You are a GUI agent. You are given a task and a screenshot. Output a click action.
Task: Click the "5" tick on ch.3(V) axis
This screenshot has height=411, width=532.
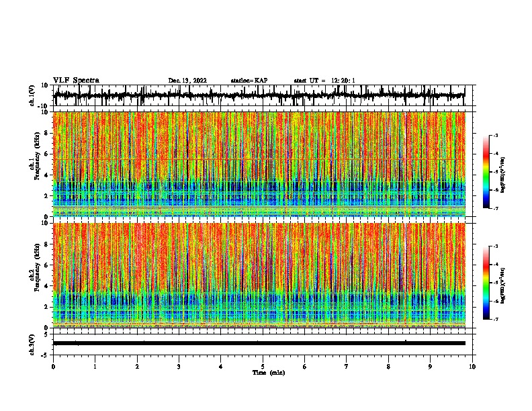click(x=46, y=334)
